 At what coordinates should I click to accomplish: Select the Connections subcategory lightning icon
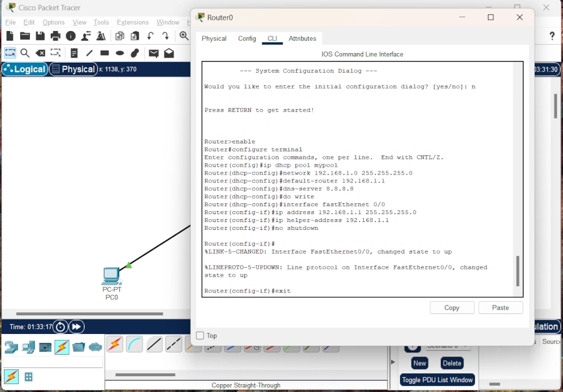tap(11, 377)
